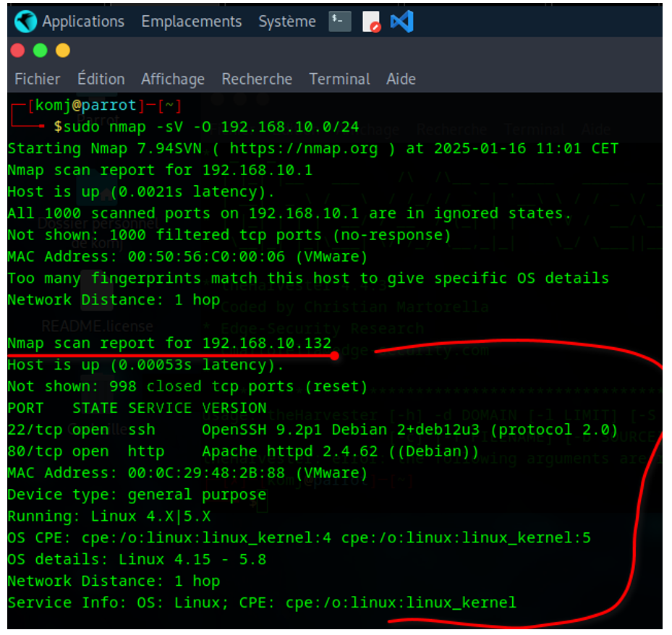Viewport: 672px width, 635px height.
Task: Click the command 'sudo nmap -sV -O 192.168.10.0/24'
Action: click(x=210, y=127)
